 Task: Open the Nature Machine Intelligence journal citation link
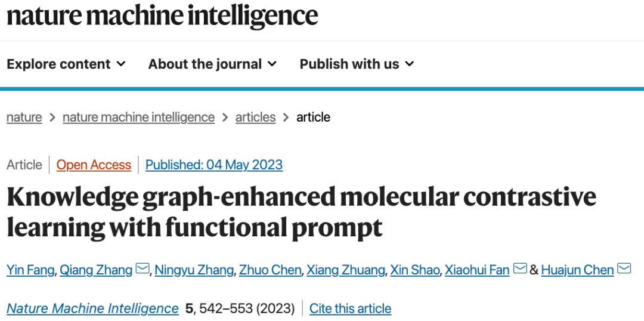(92, 308)
